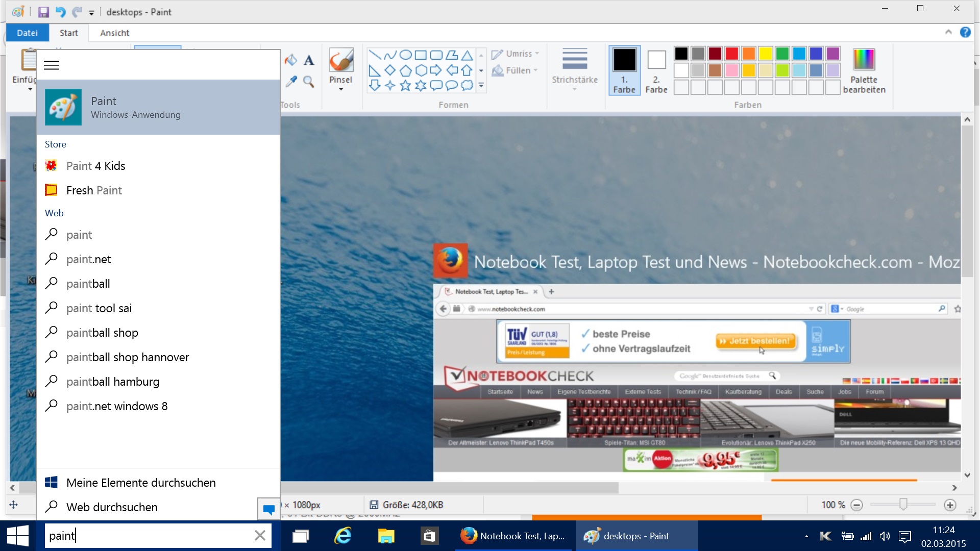Pick the five-point star shape

tap(405, 86)
